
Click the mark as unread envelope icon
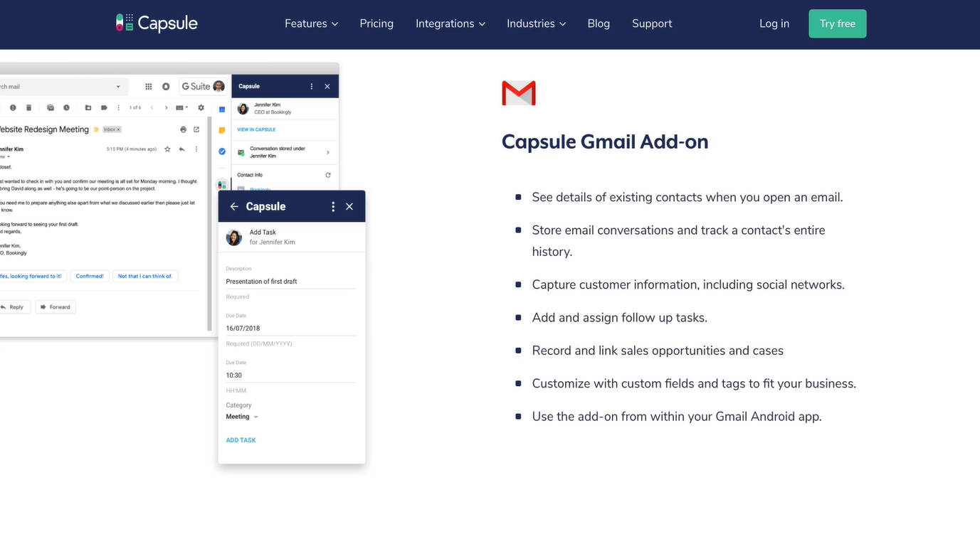(x=51, y=107)
